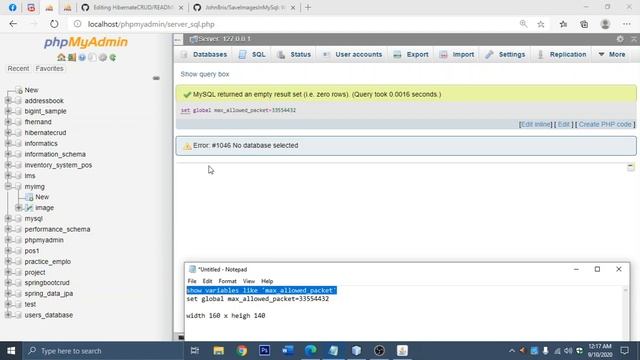The width and height of the screenshot is (640, 360).
Task: Click the phpMyAdmin logo
Action: point(86,42)
